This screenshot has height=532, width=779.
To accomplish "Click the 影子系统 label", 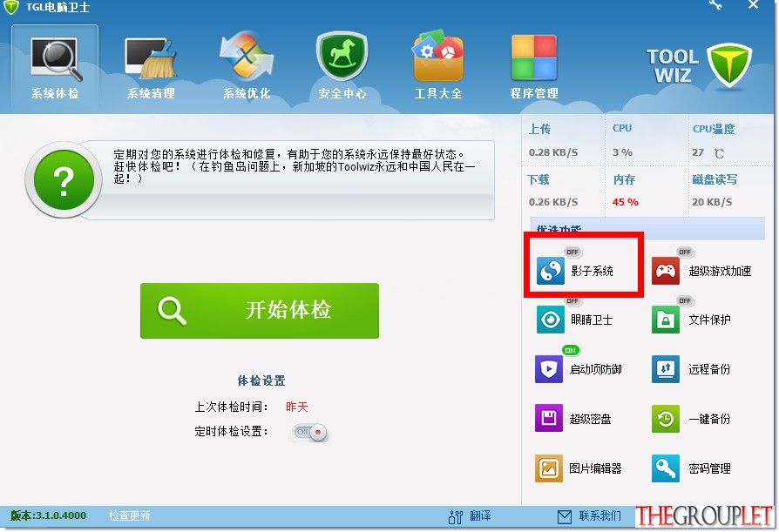I will (592, 271).
